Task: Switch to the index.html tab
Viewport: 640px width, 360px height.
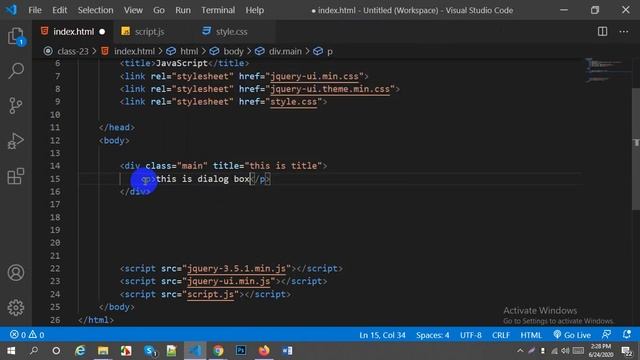Action: (x=73, y=31)
